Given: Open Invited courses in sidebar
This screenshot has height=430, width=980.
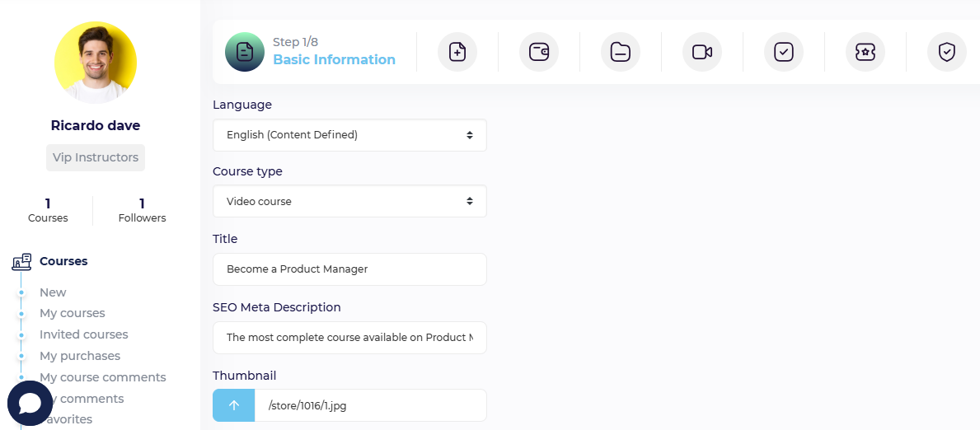Looking at the screenshot, I should point(84,334).
